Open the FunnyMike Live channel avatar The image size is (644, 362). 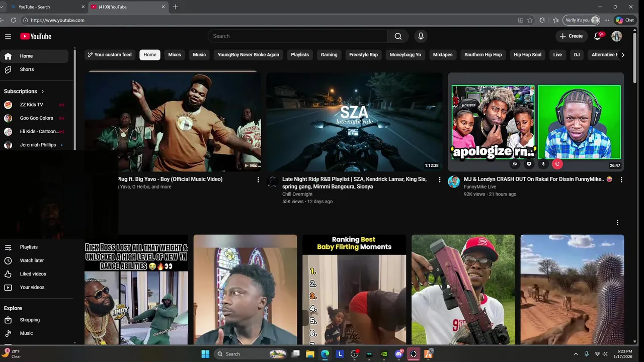[454, 182]
